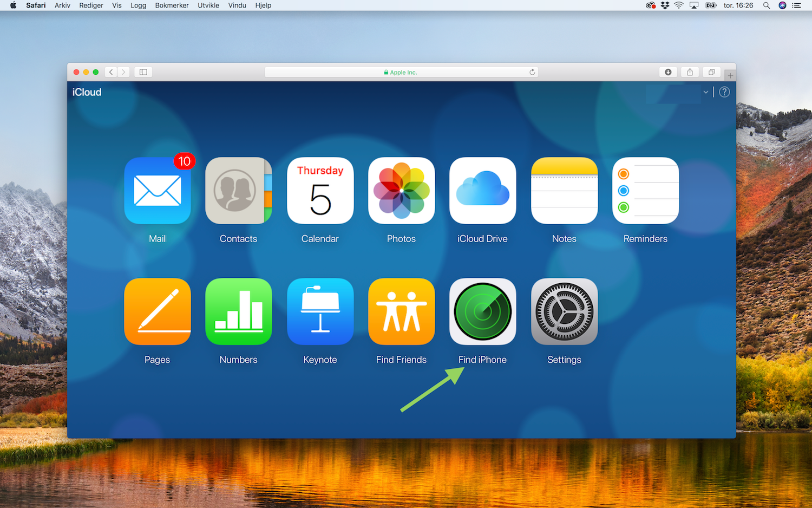
Task: Open the Calendar app icon
Action: click(320, 191)
